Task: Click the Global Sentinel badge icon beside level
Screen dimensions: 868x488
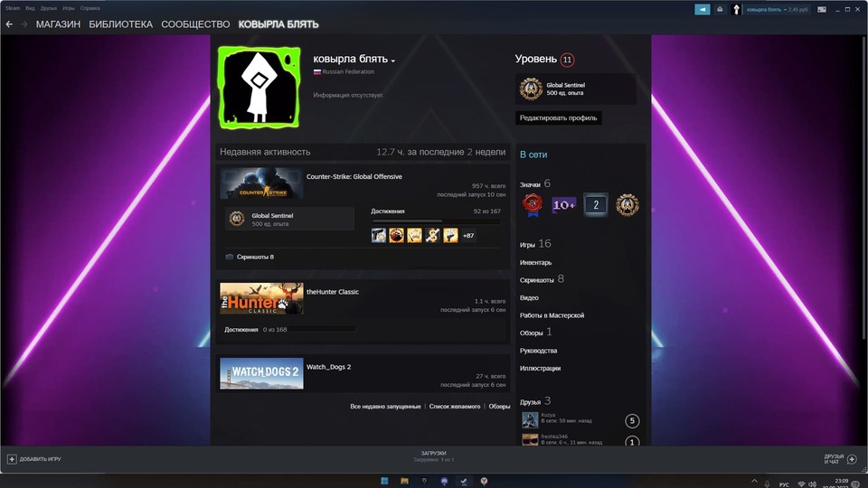Action: coord(531,89)
